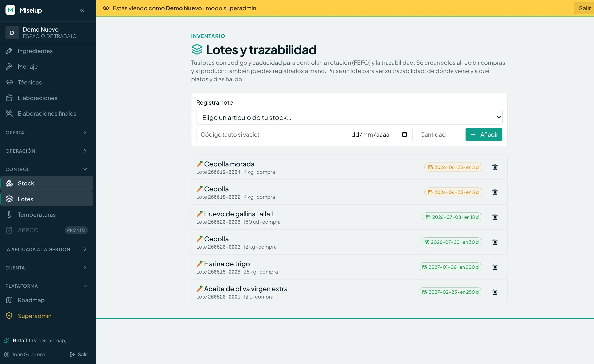Delete the Cebolla morada lot with trash icon
Image resolution: width=594 pixels, height=364 pixels.
tap(495, 167)
